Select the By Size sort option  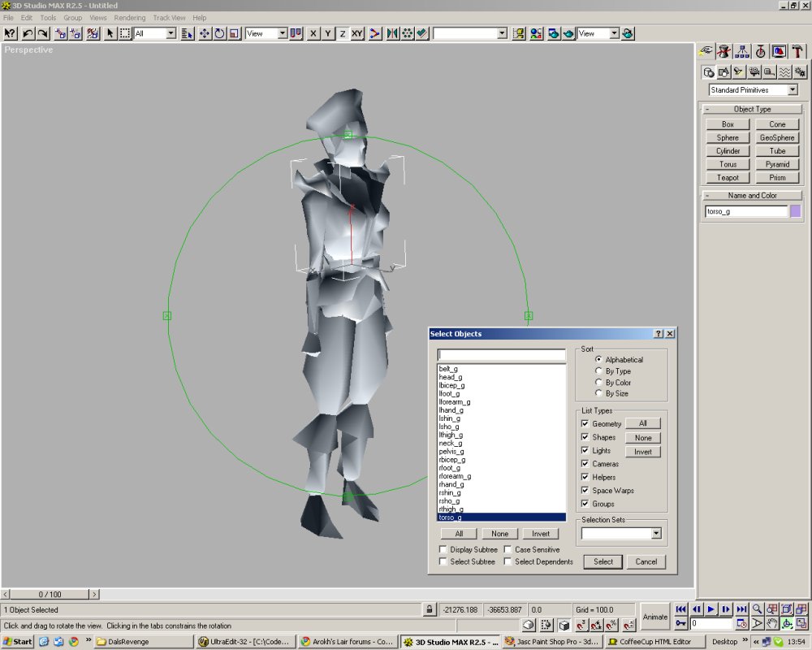tap(611, 393)
